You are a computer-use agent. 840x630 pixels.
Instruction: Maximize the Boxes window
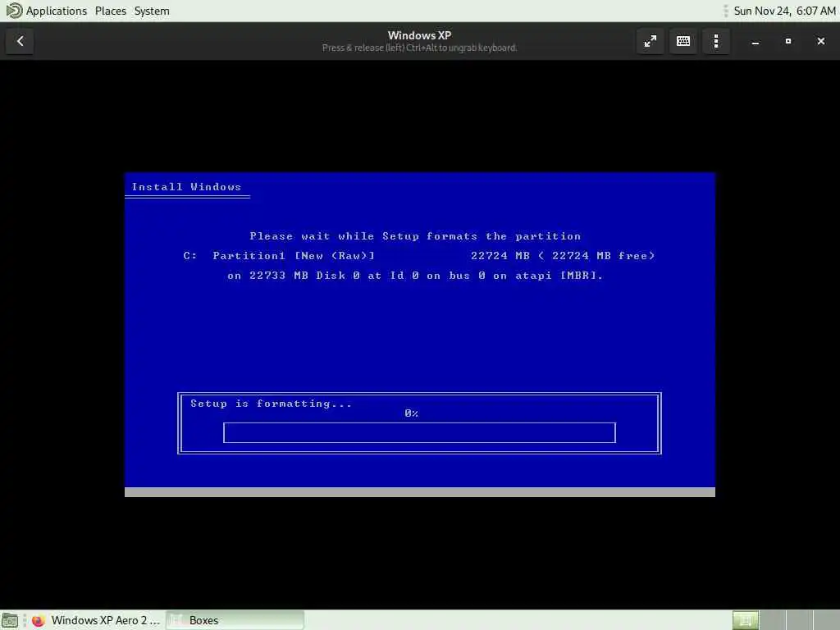[788, 41]
